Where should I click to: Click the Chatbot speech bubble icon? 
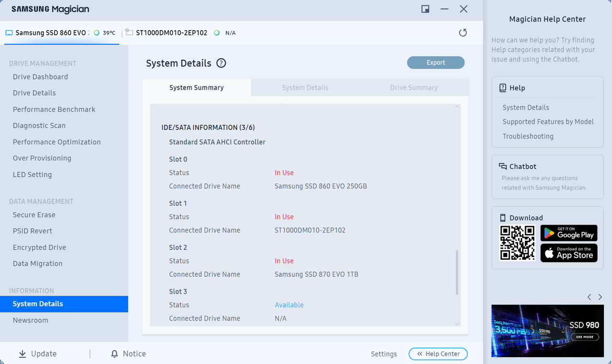coord(503,166)
